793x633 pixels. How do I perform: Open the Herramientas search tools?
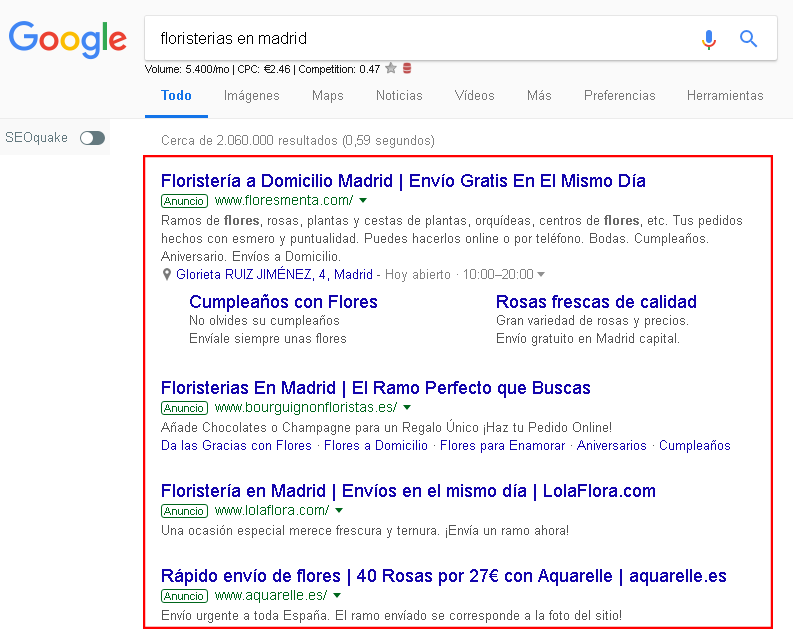[725, 96]
